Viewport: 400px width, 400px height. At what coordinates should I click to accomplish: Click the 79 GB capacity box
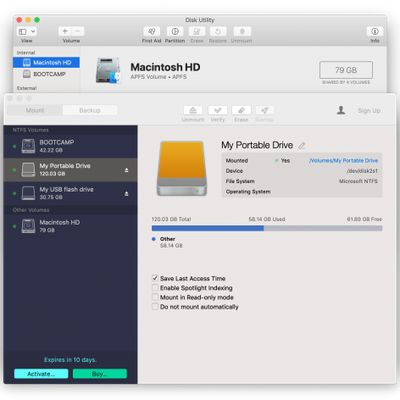coord(346,70)
